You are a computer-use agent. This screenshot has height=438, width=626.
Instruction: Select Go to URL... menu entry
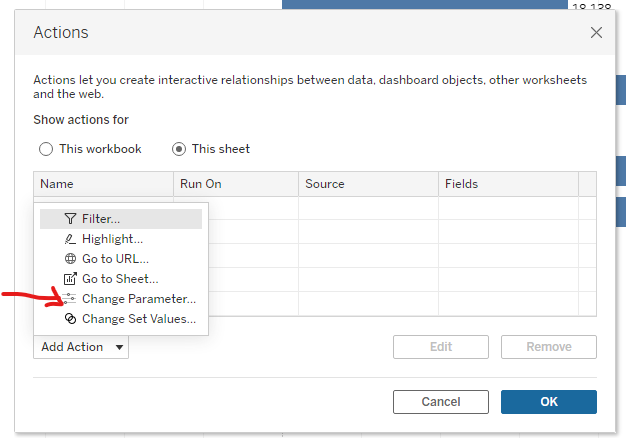click(x=115, y=259)
